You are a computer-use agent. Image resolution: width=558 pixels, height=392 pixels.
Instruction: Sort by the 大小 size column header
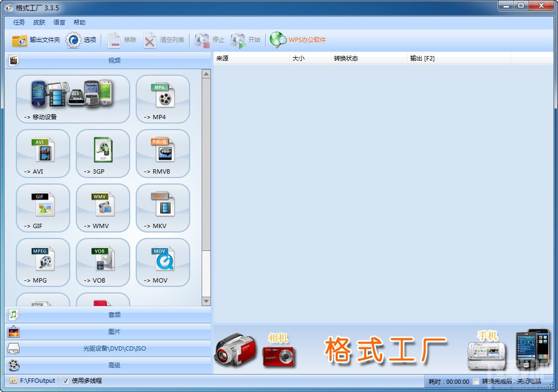(310, 58)
